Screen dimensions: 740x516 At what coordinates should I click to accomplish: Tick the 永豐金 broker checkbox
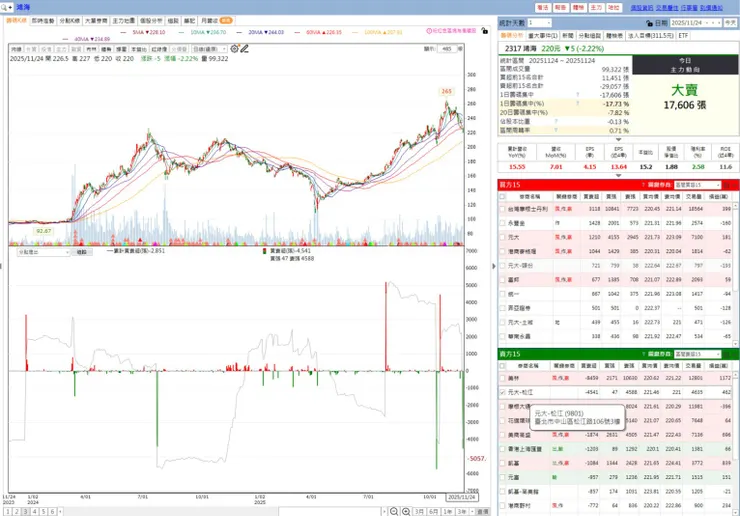coord(503,223)
